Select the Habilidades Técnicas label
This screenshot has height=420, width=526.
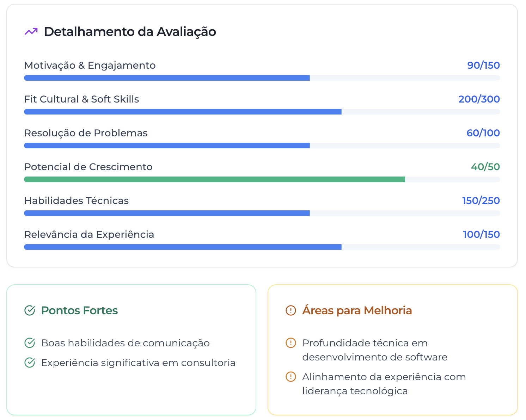[77, 200]
